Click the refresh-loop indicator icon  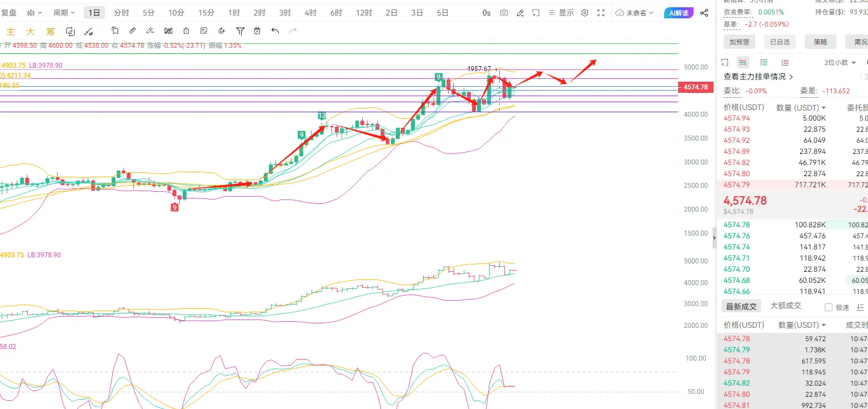click(70, 32)
